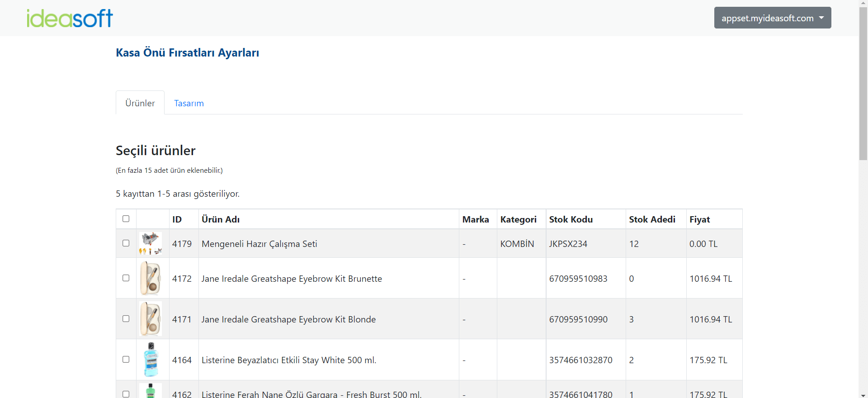
Task: Select the Eyebrow Kit Brunette row checkbox
Action: (x=126, y=278)
